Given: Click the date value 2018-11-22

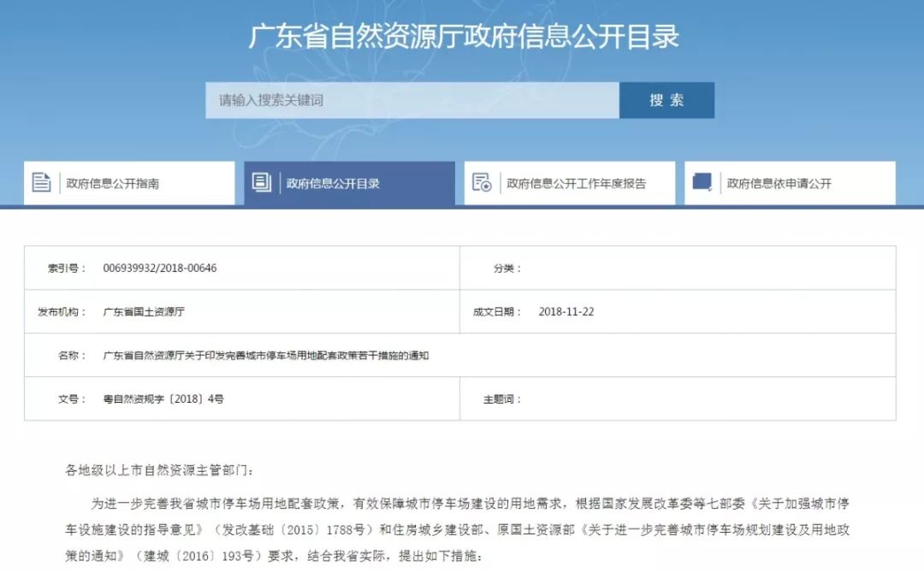Looking at the screenshot, I should 566,312.
